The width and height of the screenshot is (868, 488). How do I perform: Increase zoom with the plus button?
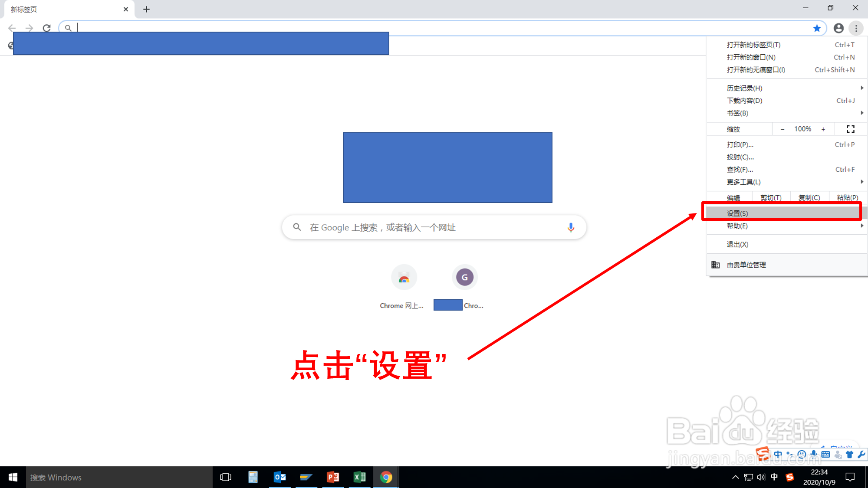click(x=823, y=129)
